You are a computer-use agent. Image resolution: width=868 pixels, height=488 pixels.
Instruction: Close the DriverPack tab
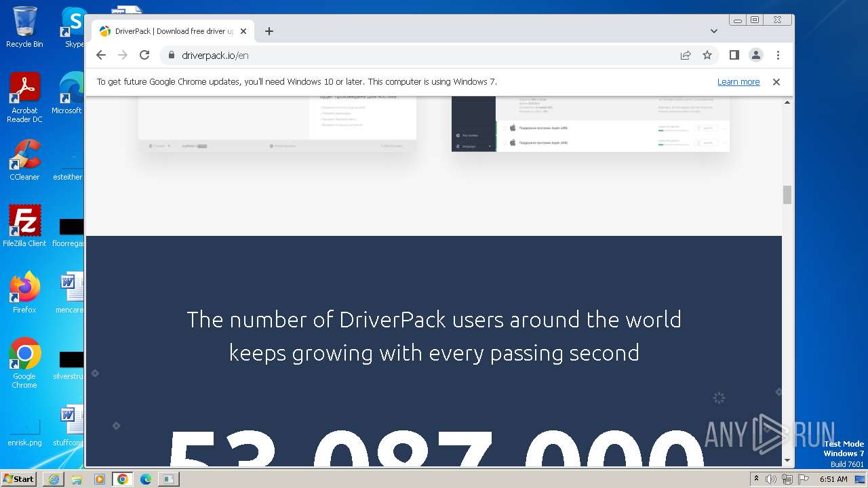243,31
